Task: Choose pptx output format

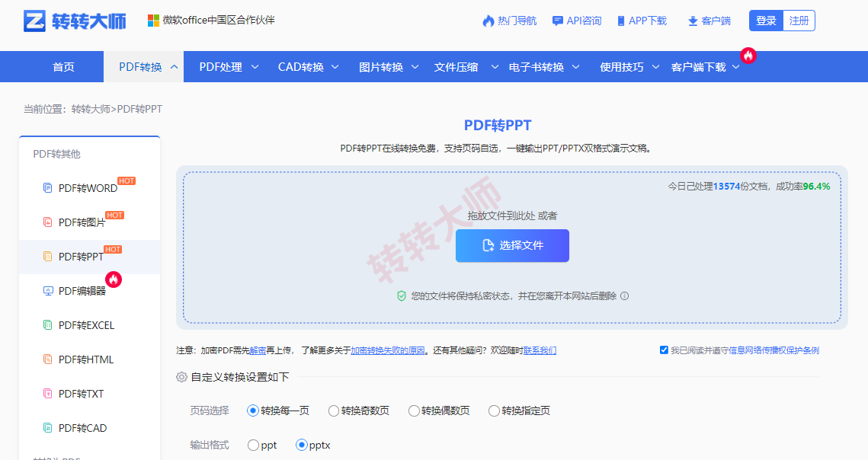Action: [x=302, y=445]
